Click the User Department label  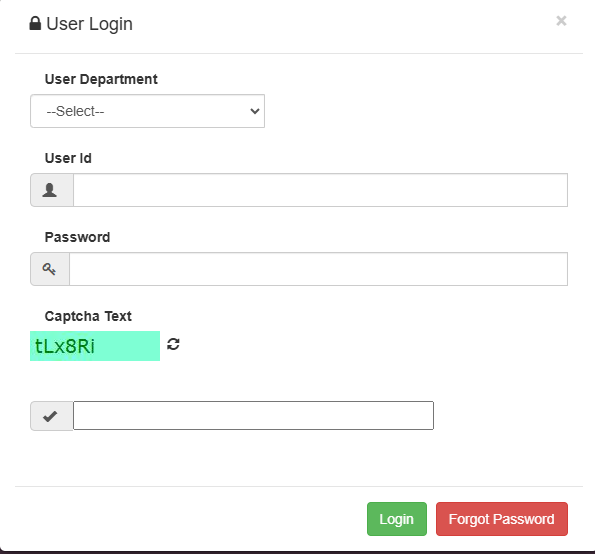pos(101,79)
